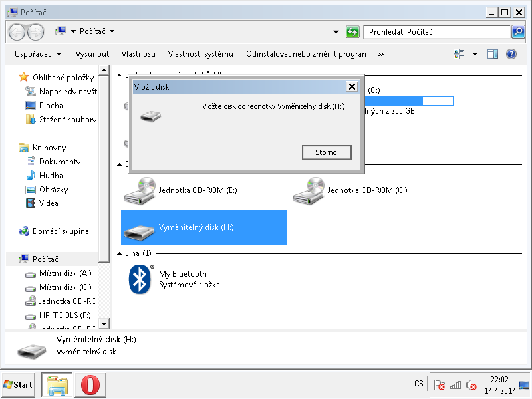This screenshot has width=532, height=399.
Task: Open dropdown arrow after Počítač breadcrumb
Action: (112, 31)
